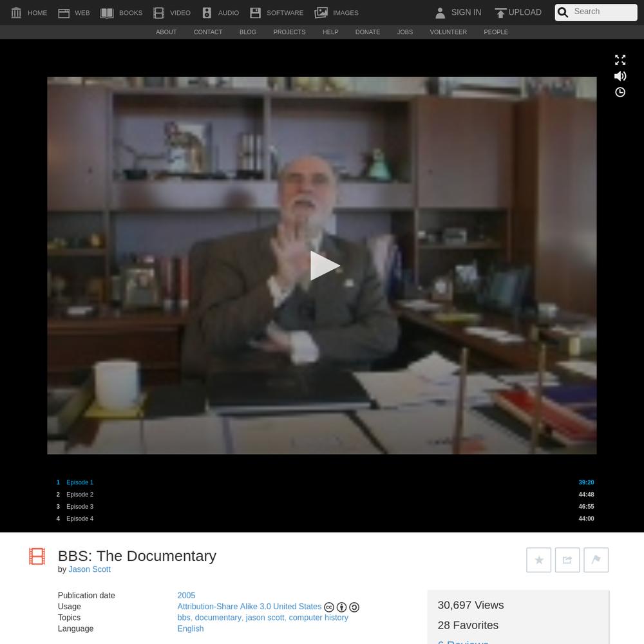Click the documentary topic link
The width and height of the screenshot is (644, 644).
218,618
